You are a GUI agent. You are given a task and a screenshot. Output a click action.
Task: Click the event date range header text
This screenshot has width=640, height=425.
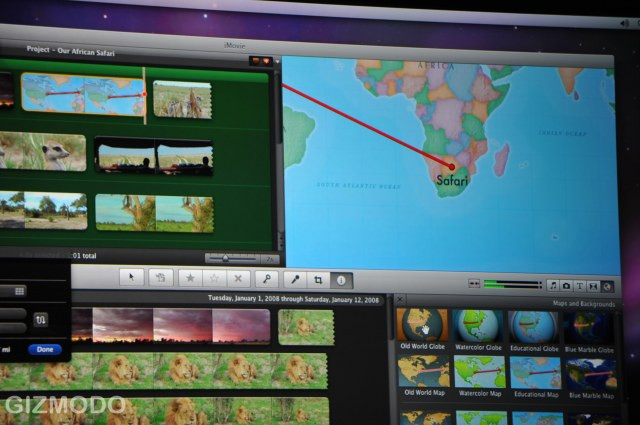click(x=293, y=298)
